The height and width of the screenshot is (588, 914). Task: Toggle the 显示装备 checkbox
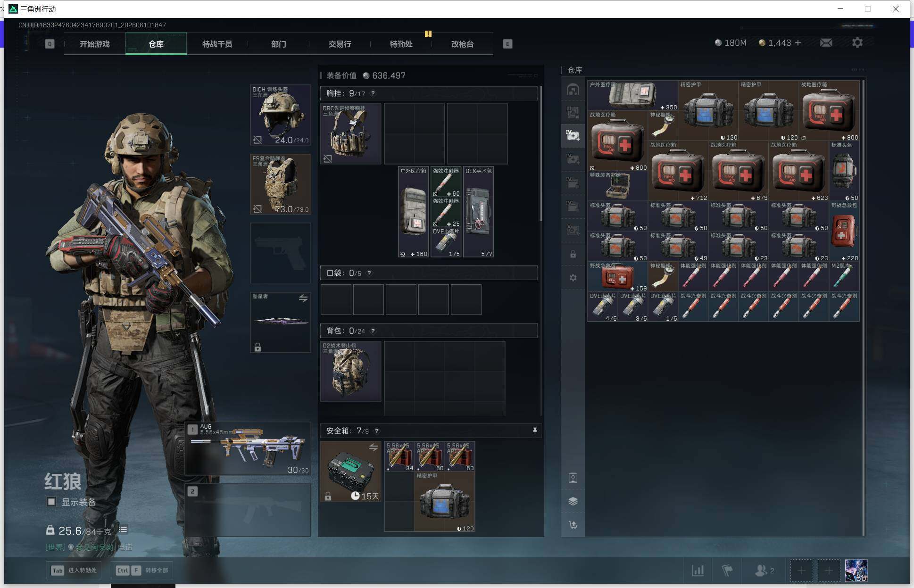point(51,502)
